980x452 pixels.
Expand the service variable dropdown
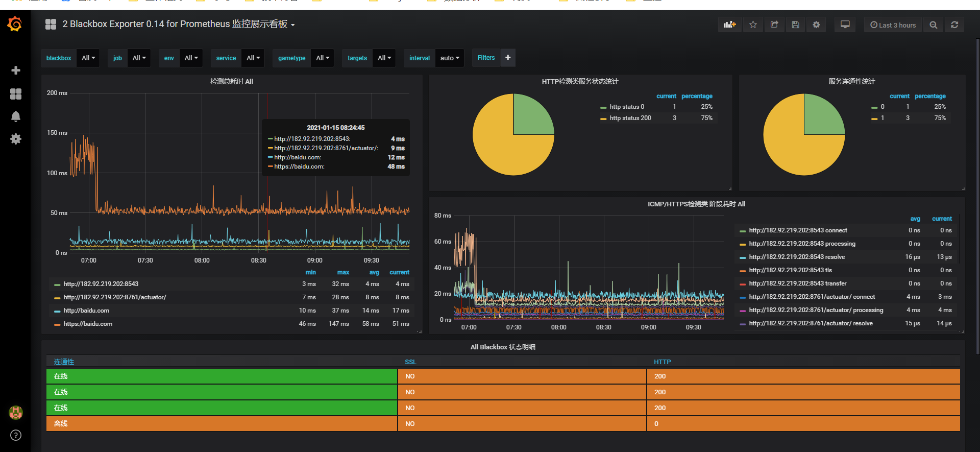pyautogui.click(x=253, y=58)
